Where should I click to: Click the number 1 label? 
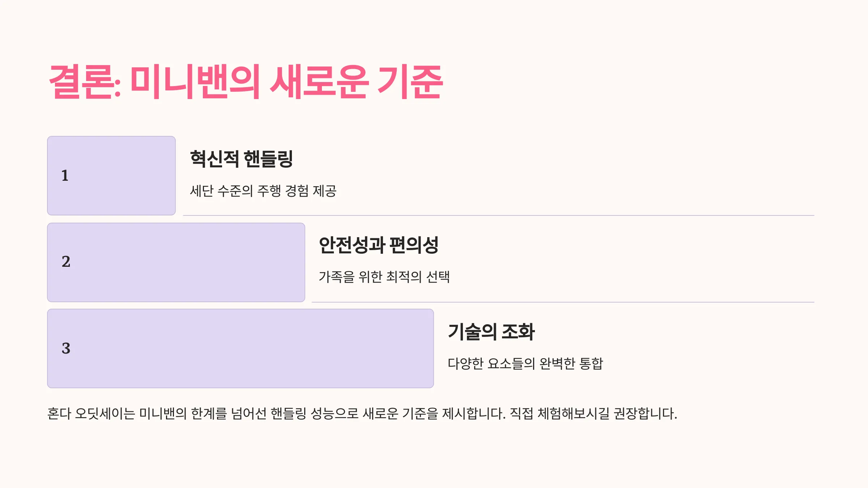pyautogui.click(x=65, y=176)
